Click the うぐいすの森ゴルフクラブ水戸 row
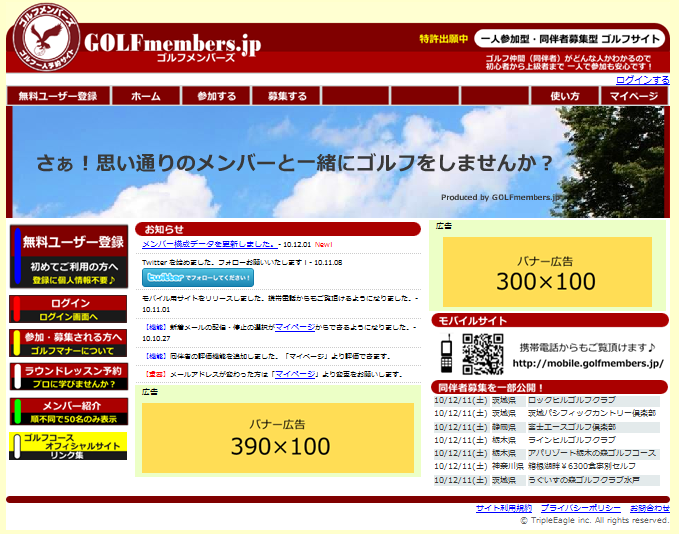The width and height of the screenshot is (679, 534). [x=546, y=480]
